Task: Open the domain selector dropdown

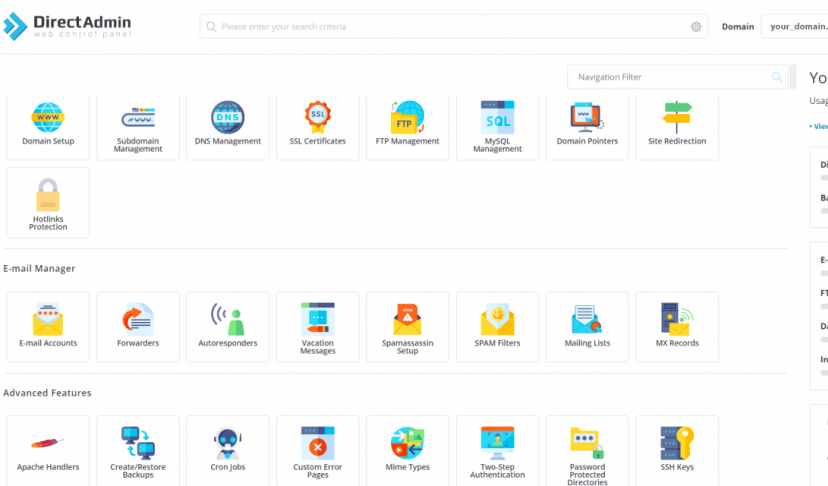Action: click(797, 27)
